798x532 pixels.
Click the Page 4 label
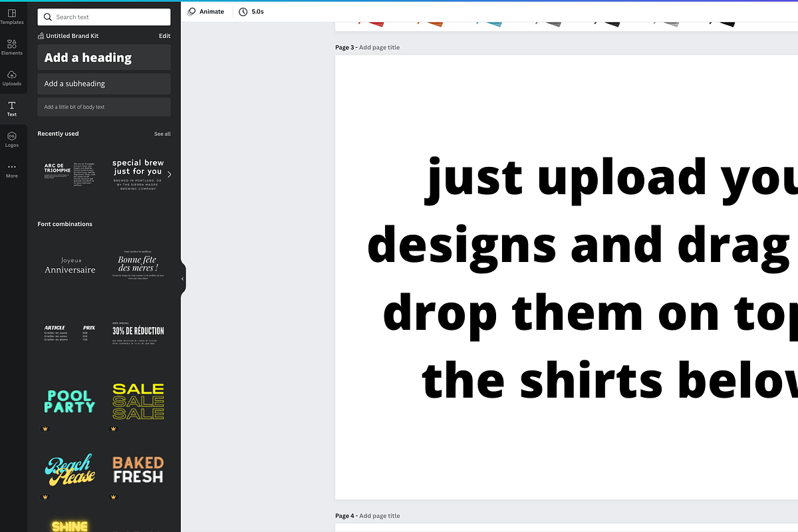(345, 515)
